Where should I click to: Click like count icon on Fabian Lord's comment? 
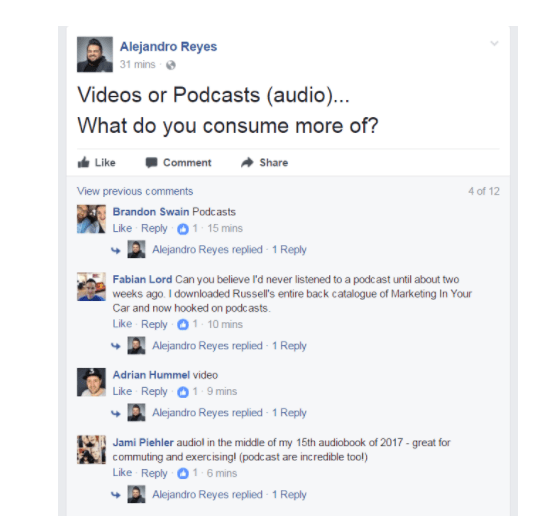[x=183, y=324]
